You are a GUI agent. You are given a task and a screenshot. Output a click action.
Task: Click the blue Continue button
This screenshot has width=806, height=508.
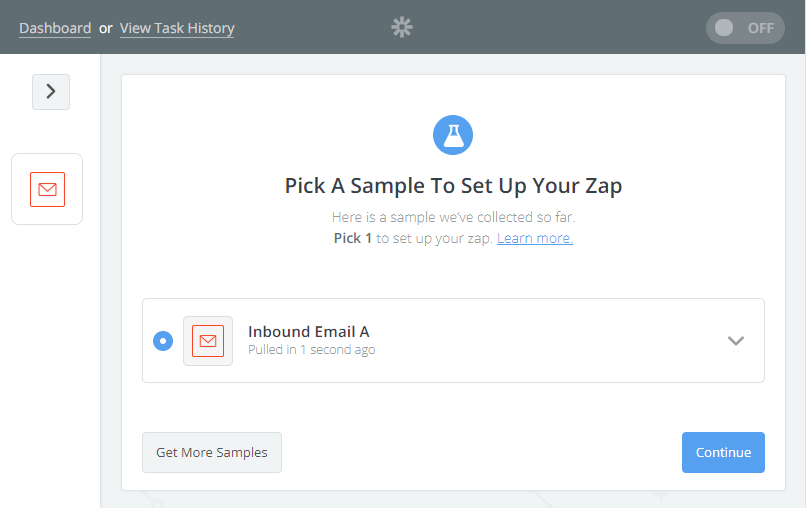tap(723, 452)
